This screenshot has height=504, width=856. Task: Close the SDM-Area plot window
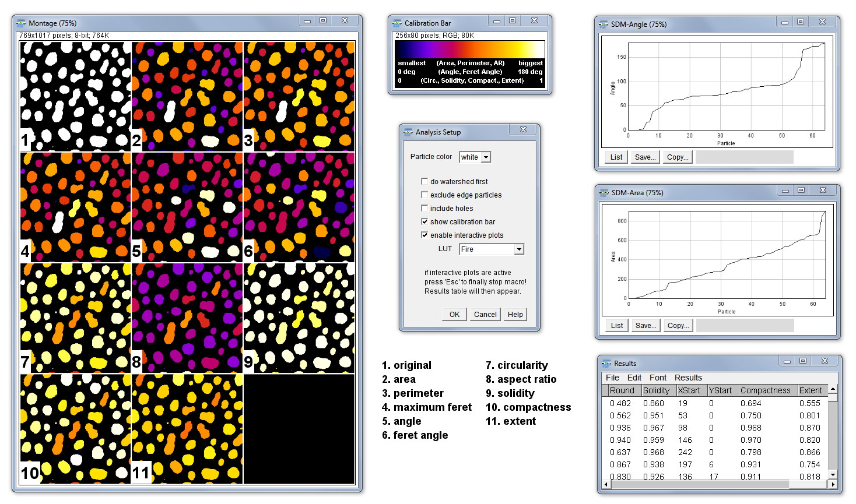(x=823, y=191)
